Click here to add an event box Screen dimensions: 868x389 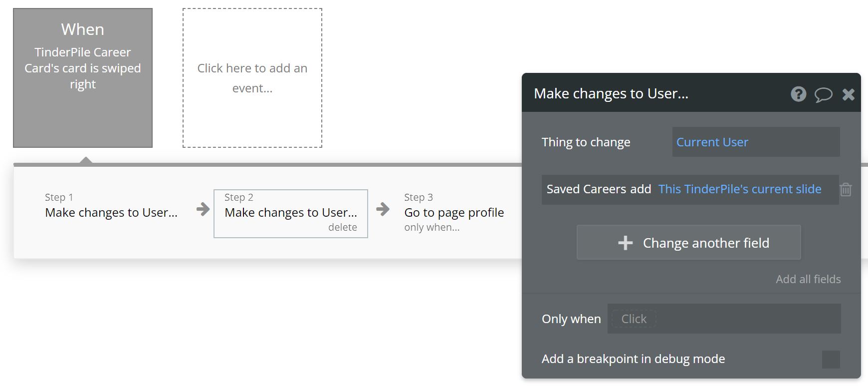pos(252,78)
